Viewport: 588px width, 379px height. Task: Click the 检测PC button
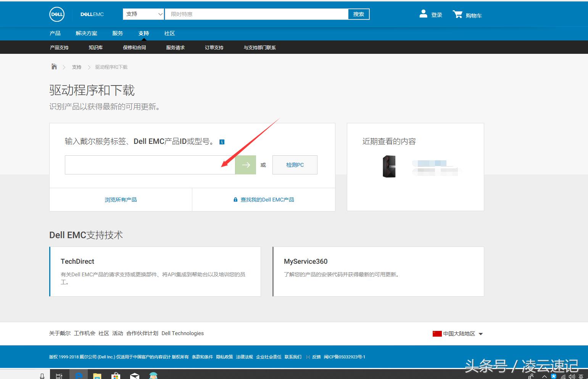295,165
